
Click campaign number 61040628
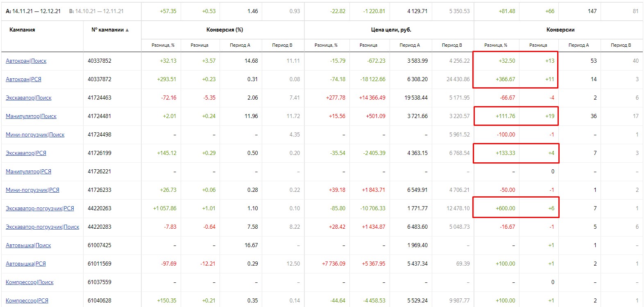100,300
